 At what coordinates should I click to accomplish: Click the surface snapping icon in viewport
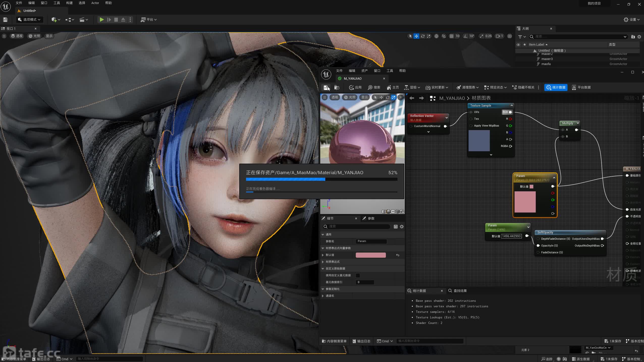pos(444,36)
